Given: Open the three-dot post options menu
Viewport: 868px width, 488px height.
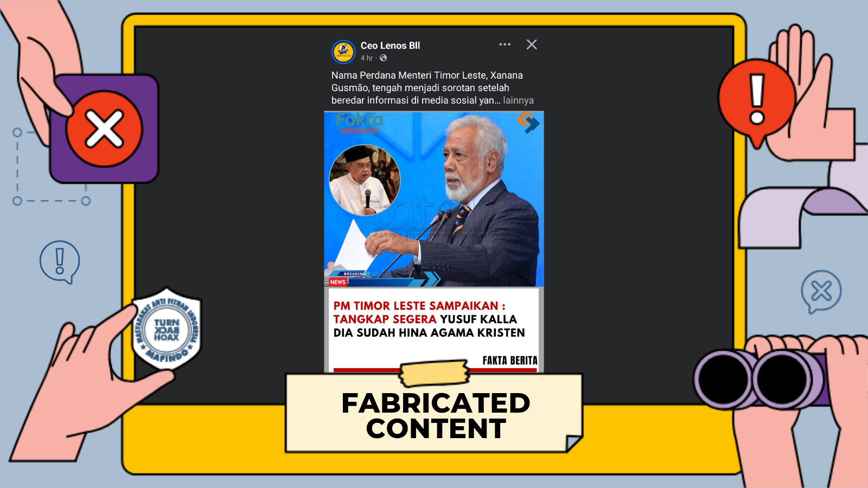Looking at the screenshot, I should [x=505, y=44].
